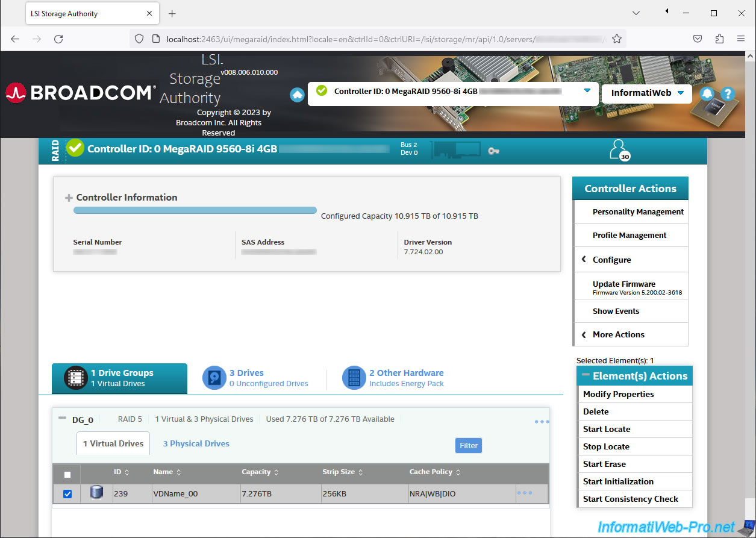Click the user sessions icon showing 30
Viewport: 756px width, 538px height.
click(x=619, y=150)
